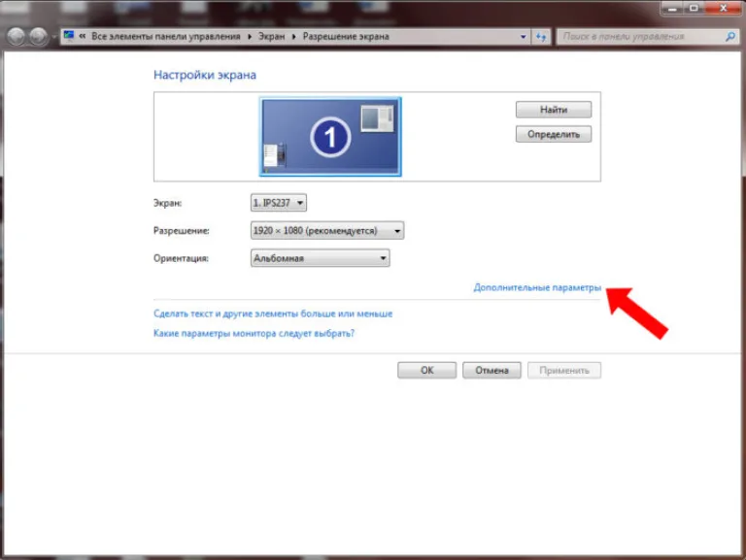This screenshot has width=746, height=560.
Task: Open the Какие параметры монитора следует выбрать link
Action: pos(254,333)
